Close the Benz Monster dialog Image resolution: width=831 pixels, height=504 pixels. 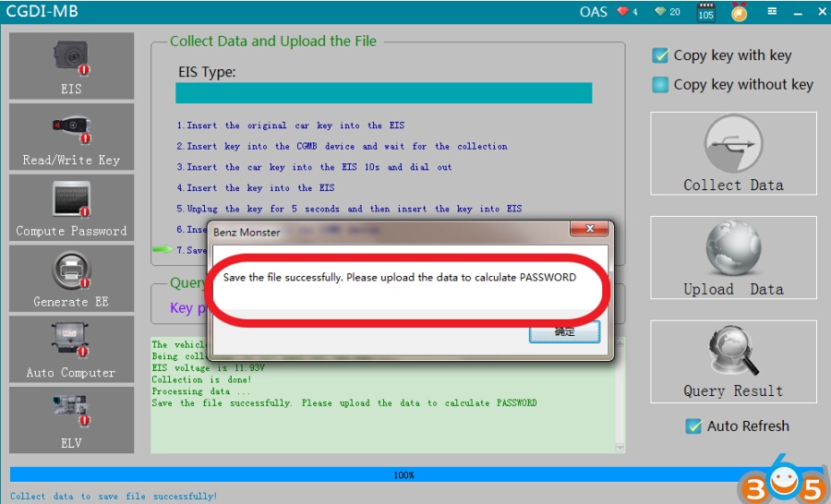tap(589, 229)
